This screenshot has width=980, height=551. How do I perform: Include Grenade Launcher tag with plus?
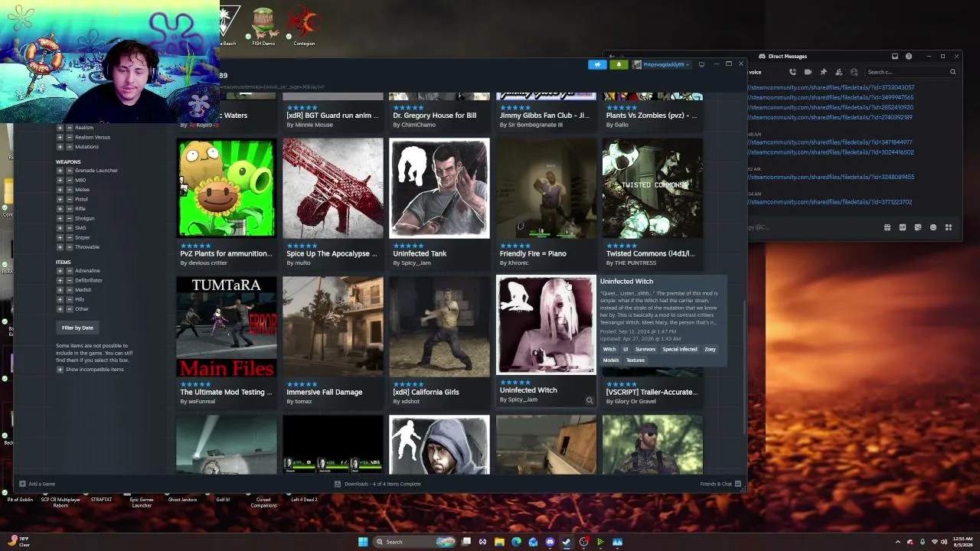point(60,171)
